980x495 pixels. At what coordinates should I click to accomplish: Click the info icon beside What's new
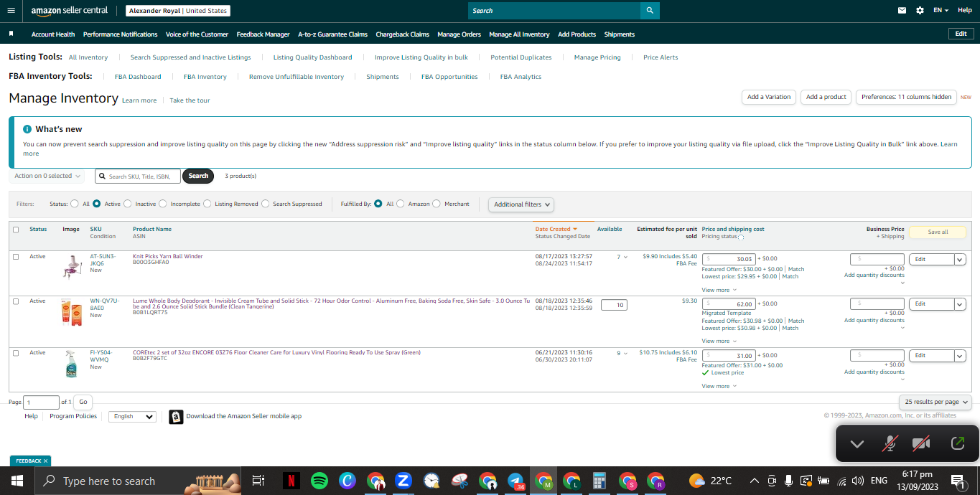[27, 129]
